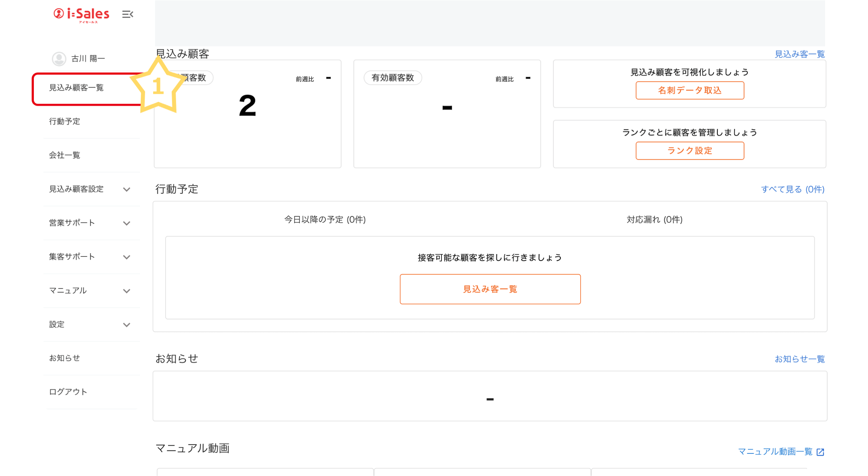Click the star badge numbered 1
This screenshot has height=476, width=868.
(x=157, y=87)
